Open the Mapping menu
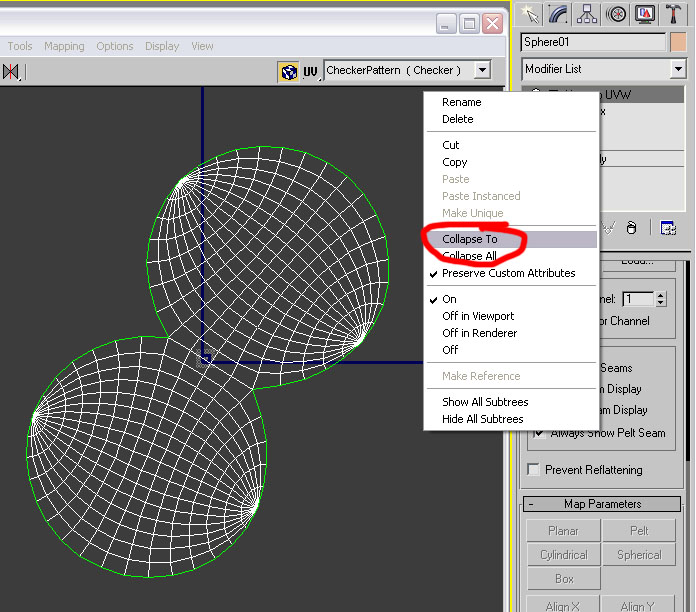The height and width of the screenshot is (612, 696). [x=64, y=46]
